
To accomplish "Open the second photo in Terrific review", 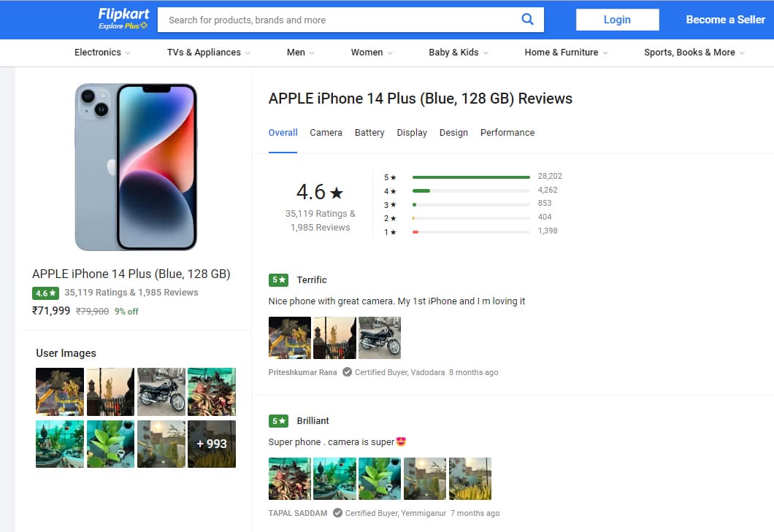I will [x=334, y=338].
